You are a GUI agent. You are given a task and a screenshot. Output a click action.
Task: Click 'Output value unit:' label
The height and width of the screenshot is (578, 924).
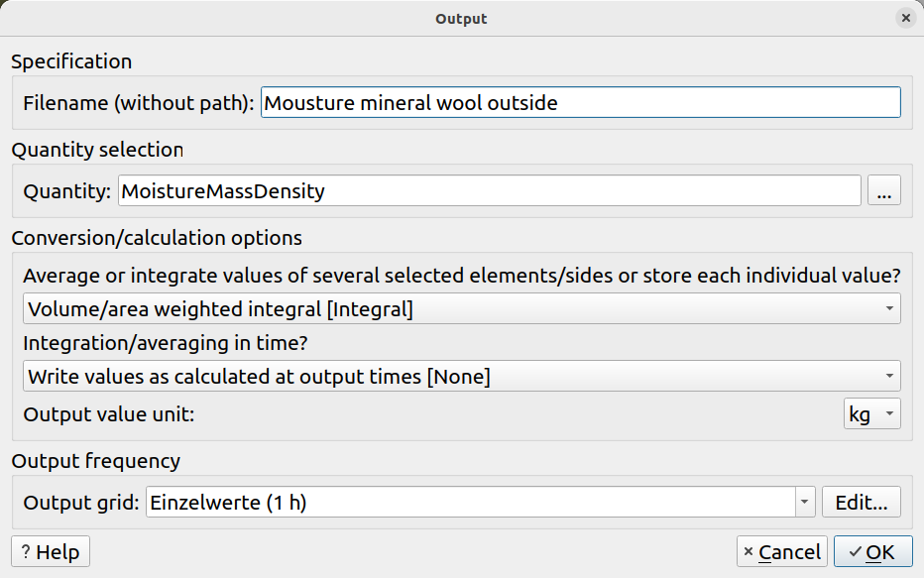pyautogui.click(x=108, y=414)
